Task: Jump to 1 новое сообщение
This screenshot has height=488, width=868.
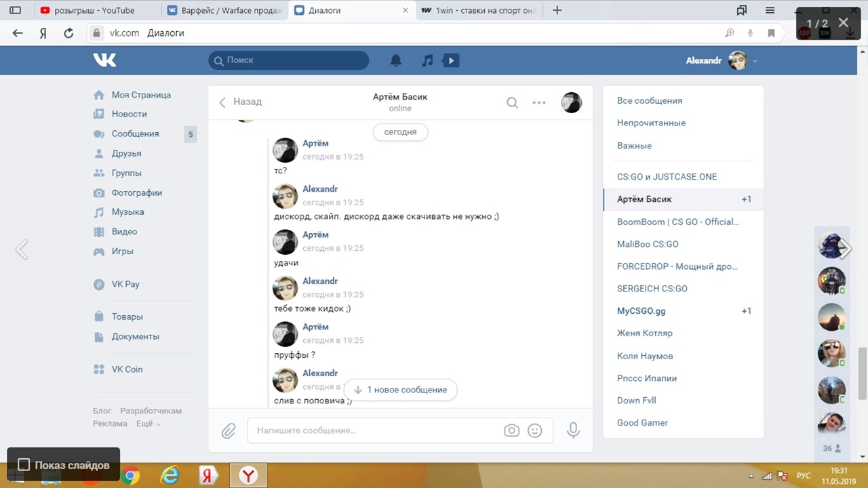Action: coord(400,390)
